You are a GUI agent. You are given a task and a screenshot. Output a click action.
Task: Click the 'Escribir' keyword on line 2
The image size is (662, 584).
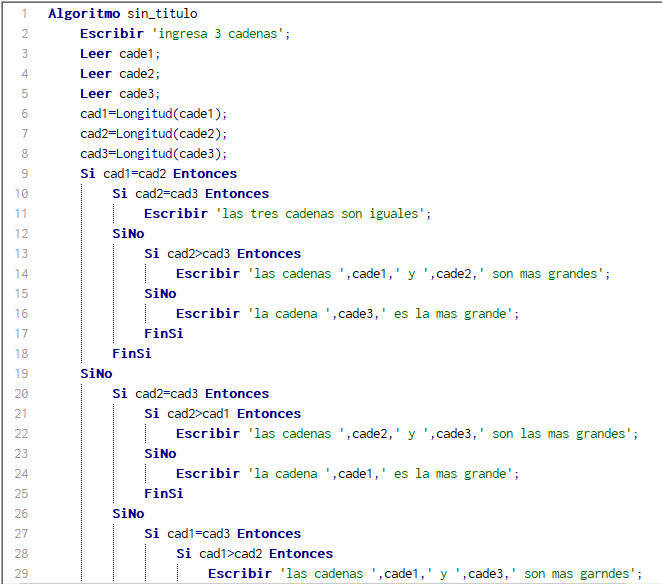click(112, 34)
